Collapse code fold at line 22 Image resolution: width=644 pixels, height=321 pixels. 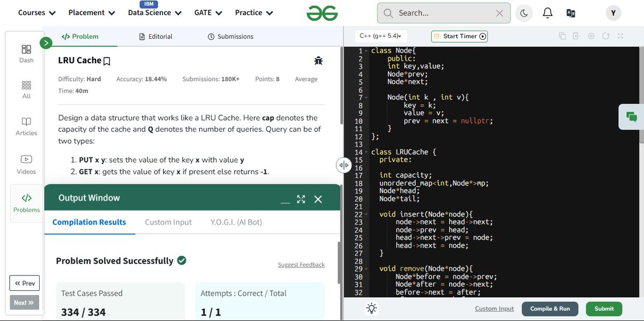(x=367, y=214)
